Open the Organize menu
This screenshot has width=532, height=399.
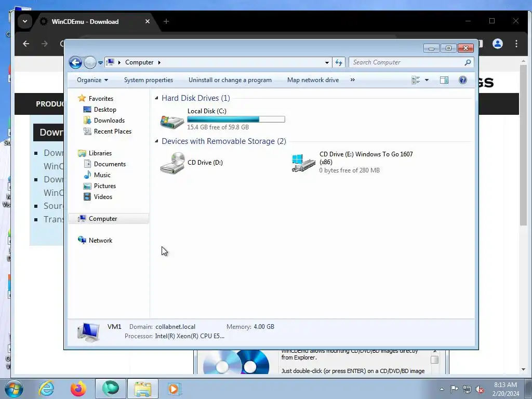92,80
